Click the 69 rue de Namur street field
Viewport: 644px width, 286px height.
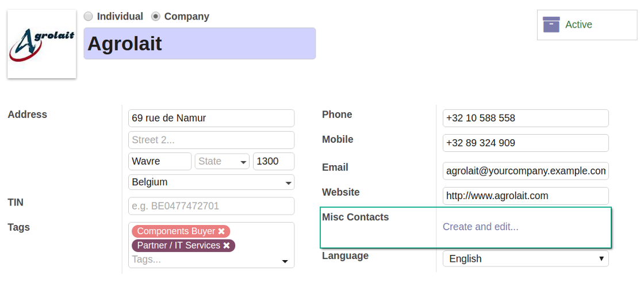211,119
